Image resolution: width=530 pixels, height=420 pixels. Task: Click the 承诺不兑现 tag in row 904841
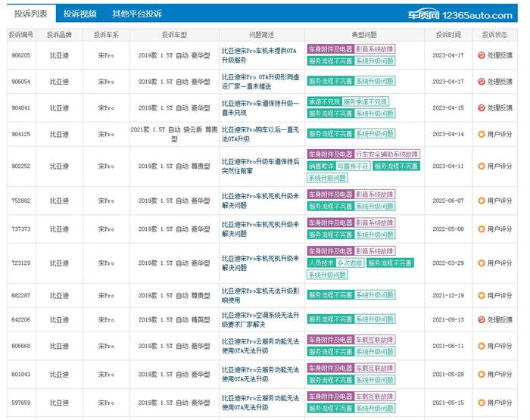point(323,101)
